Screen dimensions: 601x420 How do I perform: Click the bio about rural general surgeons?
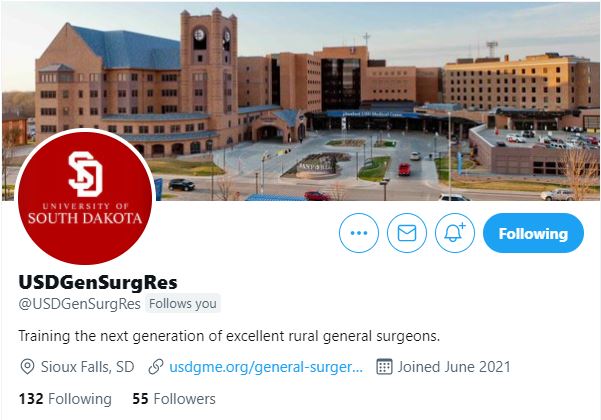[229, 336]
